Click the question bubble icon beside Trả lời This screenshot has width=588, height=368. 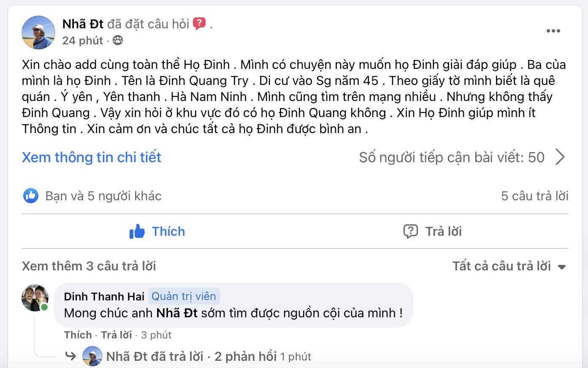410,231
